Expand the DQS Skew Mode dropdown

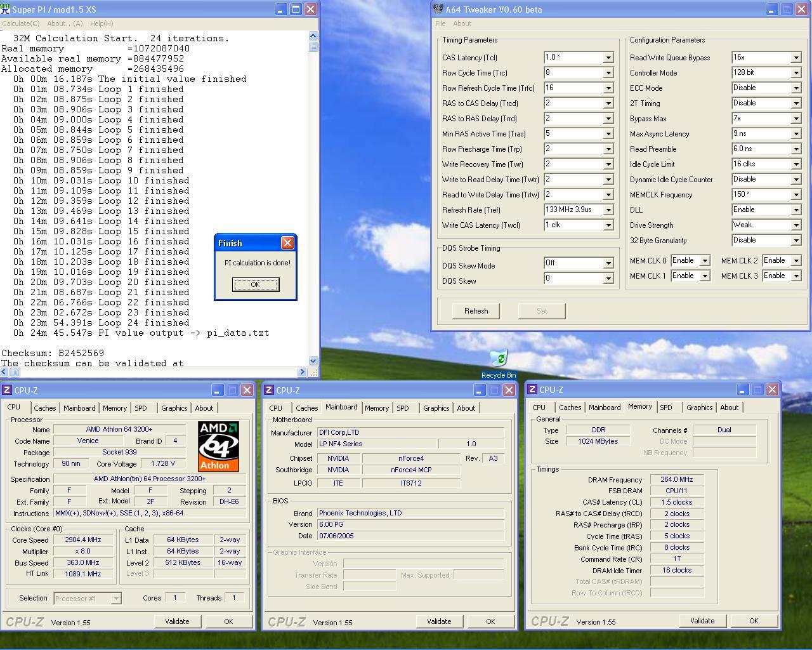(608, 263)
